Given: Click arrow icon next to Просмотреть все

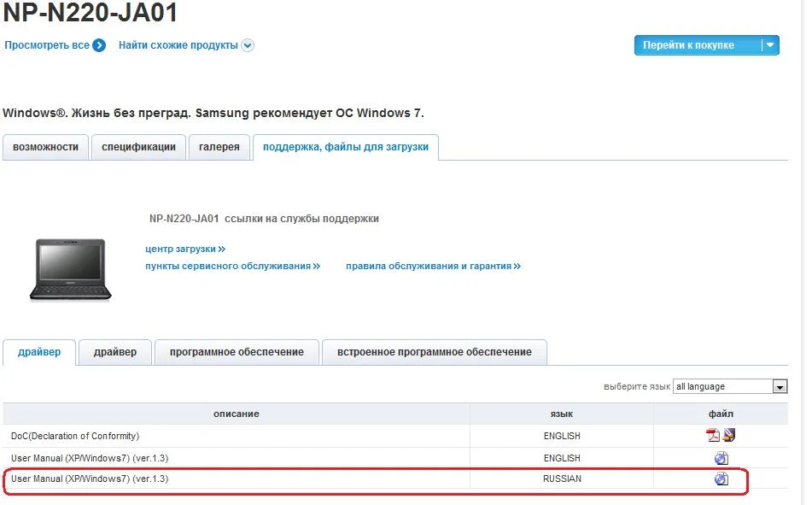Looking at the screenshot, I should (99, 45).
